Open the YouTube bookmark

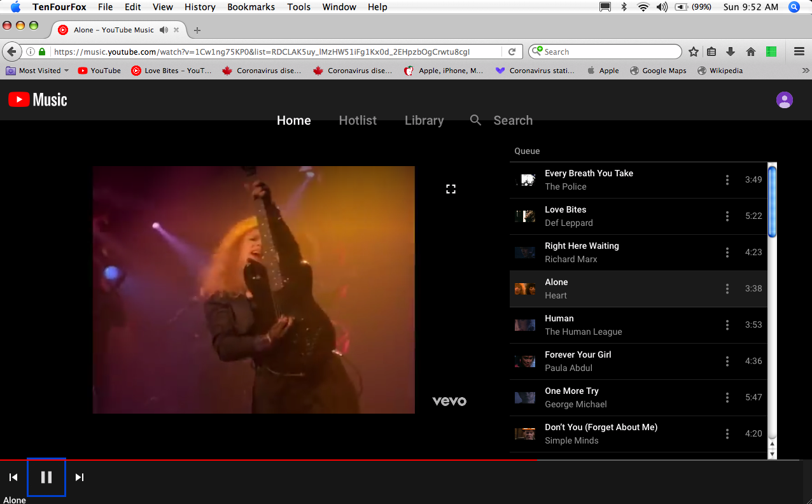pyautogui.click(x=99, y=71)
